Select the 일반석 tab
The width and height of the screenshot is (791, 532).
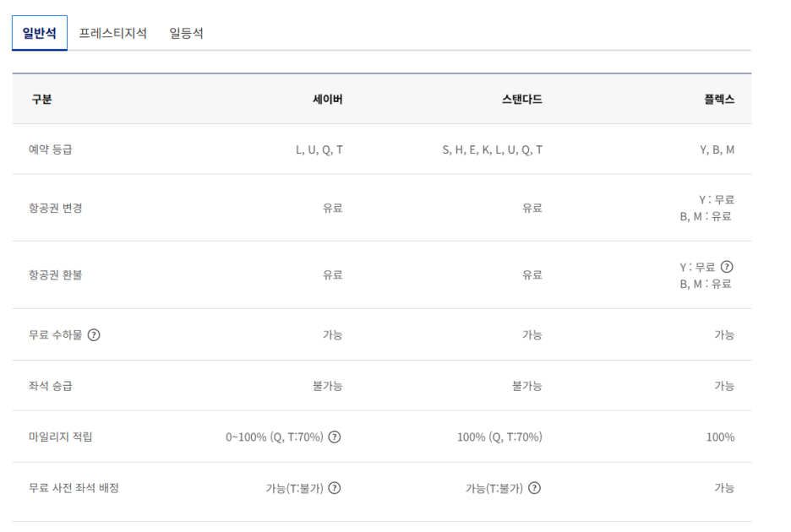(x=40, y=33)
